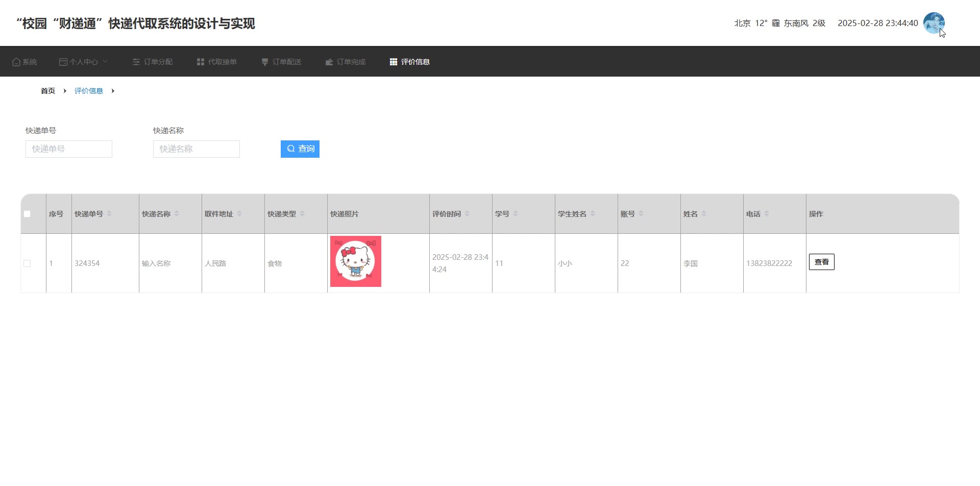Focus the 快递单号 search input field
Image resolution: width=980 pixels, height=486 pixels.
[69, 149]
